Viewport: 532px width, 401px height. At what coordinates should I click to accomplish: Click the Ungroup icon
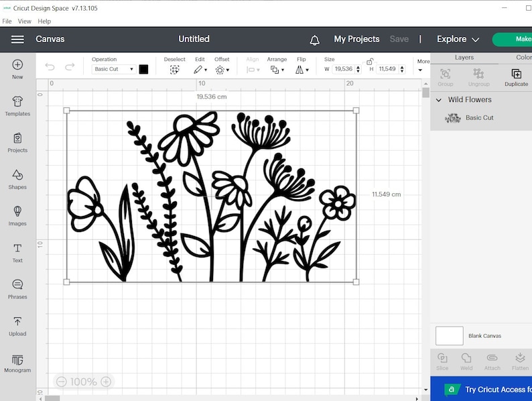[x=478, y=73]
